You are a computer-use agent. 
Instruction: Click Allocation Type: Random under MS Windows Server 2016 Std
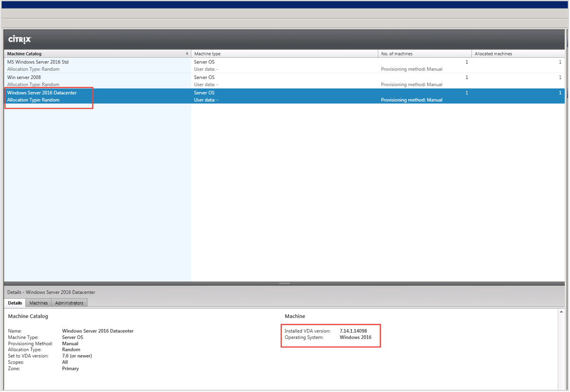pos(33,69)
